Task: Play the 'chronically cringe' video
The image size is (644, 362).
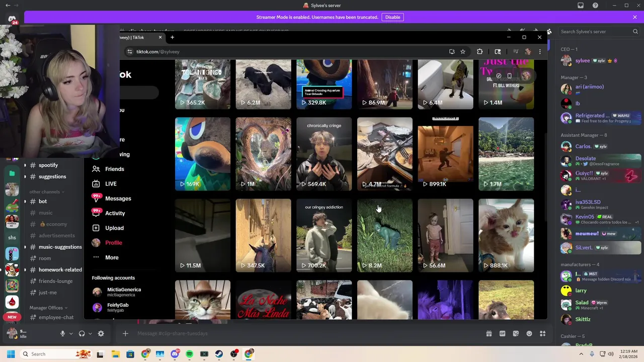Action: [x=324, y=154]
